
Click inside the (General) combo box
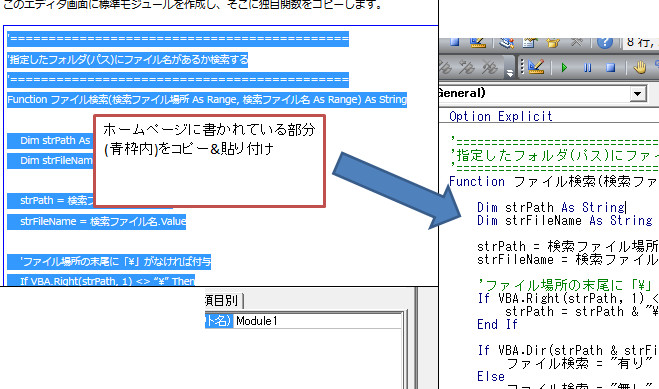click(x=534, y=93)
